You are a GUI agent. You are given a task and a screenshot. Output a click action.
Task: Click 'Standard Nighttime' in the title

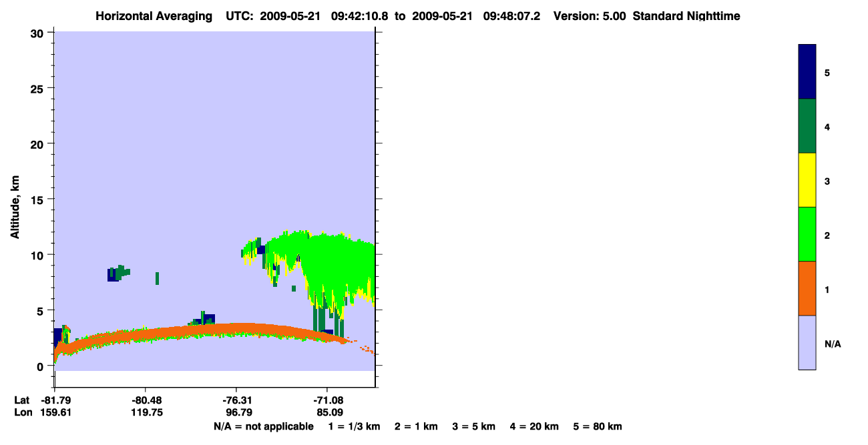point(686,16)
